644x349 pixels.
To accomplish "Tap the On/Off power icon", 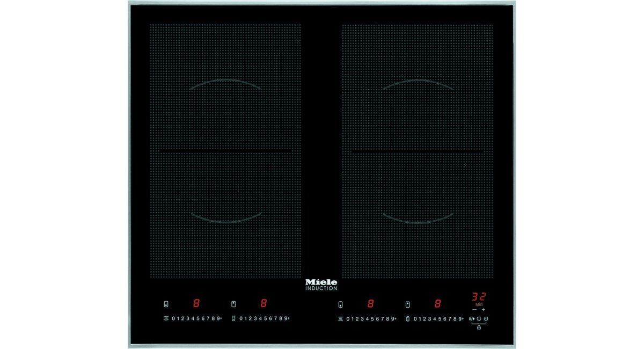I will tap(479, 319).
